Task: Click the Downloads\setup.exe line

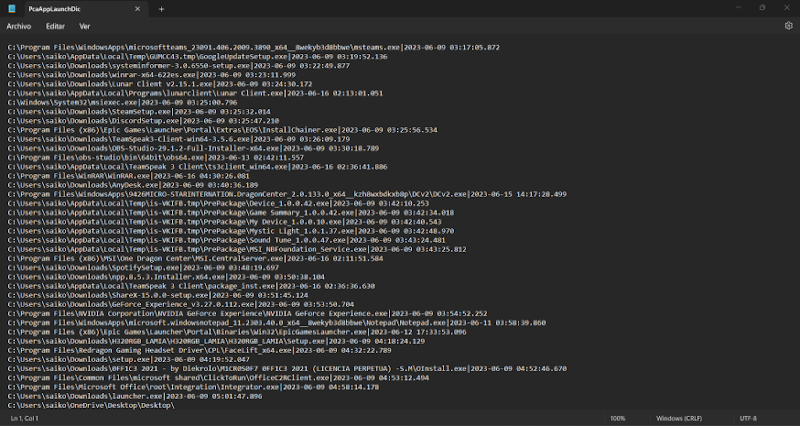Action: [129, 360]
